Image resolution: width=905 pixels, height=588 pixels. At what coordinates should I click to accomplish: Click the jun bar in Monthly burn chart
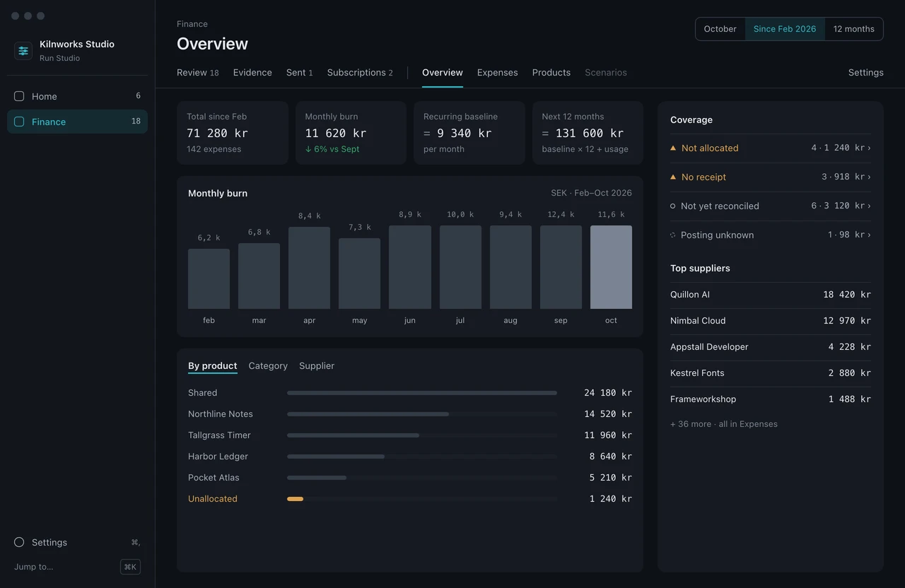click(409, 267)
